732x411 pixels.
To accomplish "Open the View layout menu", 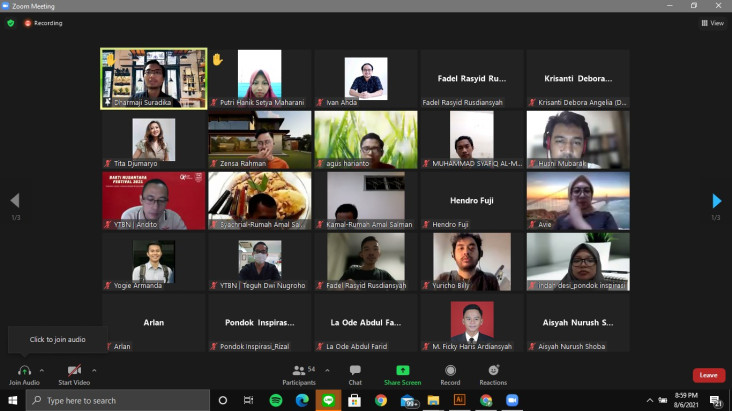I will [712, 23].
